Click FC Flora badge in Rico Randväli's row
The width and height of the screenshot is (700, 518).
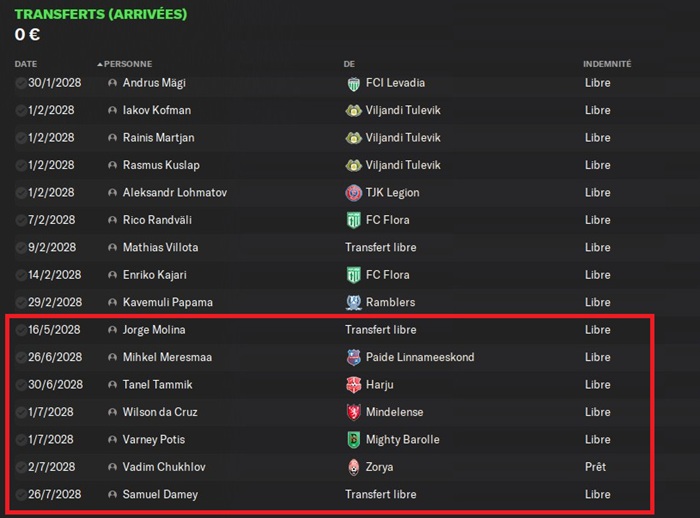pyautogui.click(x=352, y=220)
